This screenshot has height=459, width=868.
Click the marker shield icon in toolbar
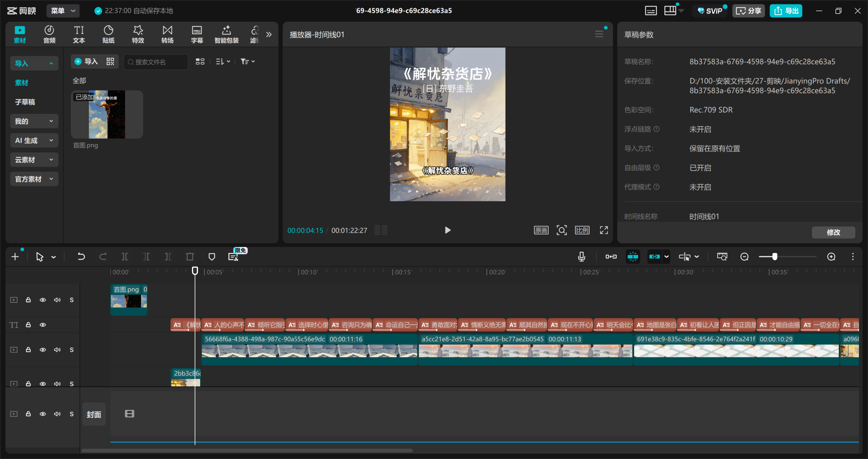[x=212, y=256]
